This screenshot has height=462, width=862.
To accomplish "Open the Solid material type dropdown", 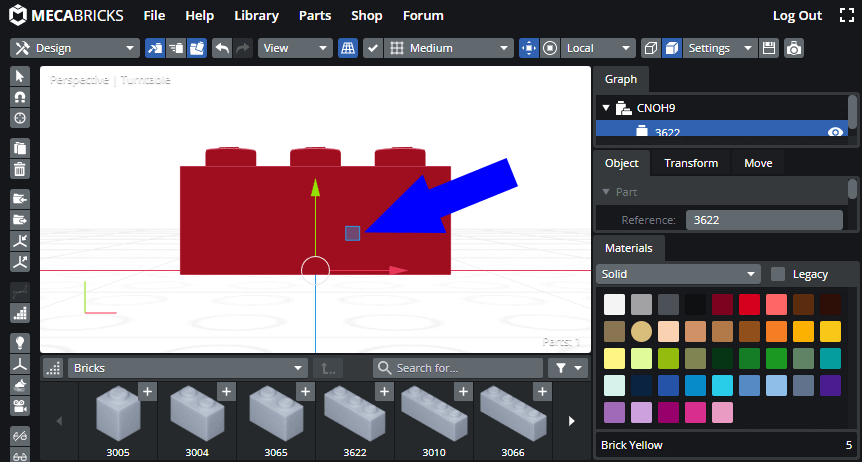I will coord(680,274).
